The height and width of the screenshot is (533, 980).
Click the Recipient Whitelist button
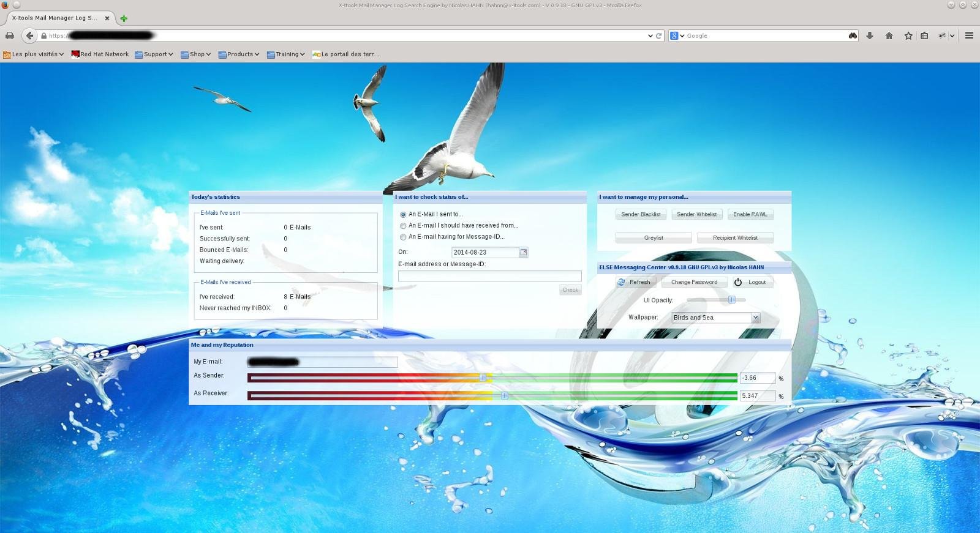[735, 237]
